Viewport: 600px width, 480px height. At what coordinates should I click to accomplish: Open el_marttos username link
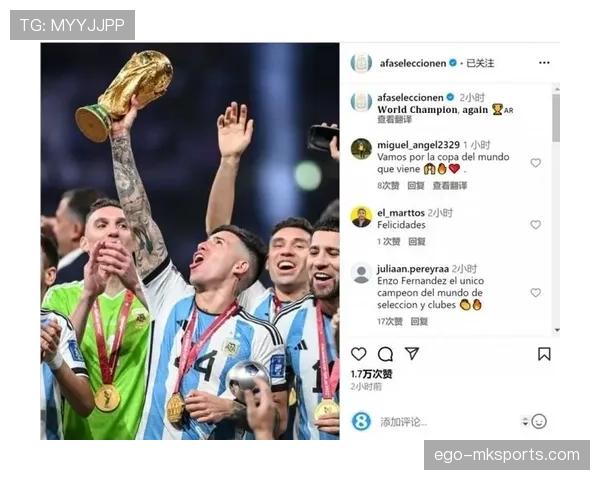coord(401,213)
